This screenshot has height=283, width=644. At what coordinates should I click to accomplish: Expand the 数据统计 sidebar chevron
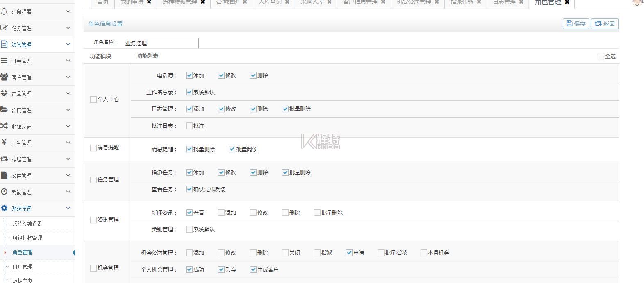pos(68,126)
